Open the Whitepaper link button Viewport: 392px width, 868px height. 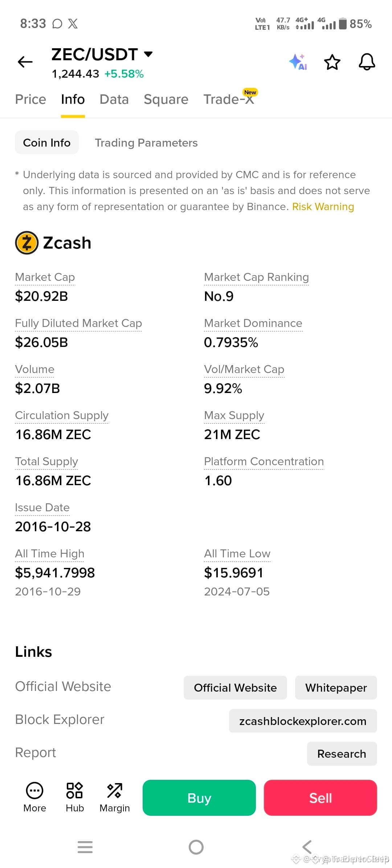tap(336, 688)
